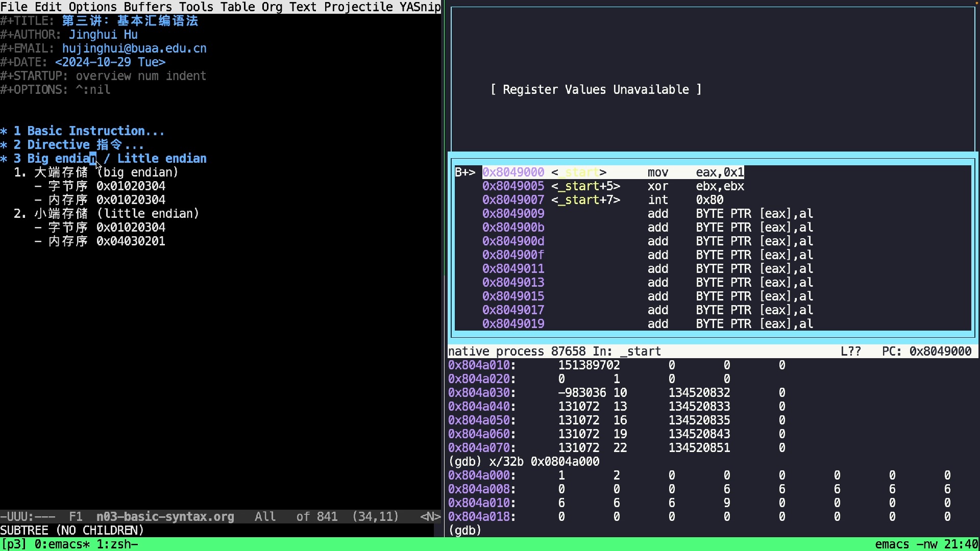The image size is (980, 551).
Task: Click the tmux window 1:zsh tab
Action: [117, 544]
